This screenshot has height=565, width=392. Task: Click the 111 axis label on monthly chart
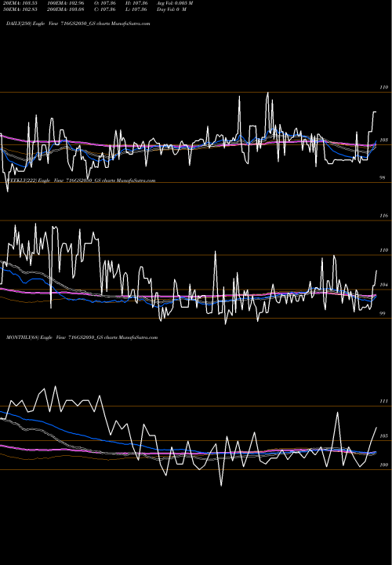click(384, 401)
